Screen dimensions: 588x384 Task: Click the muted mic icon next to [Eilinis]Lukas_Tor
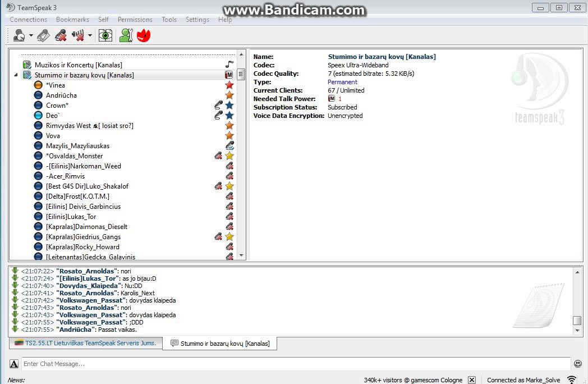pos(229,217)
